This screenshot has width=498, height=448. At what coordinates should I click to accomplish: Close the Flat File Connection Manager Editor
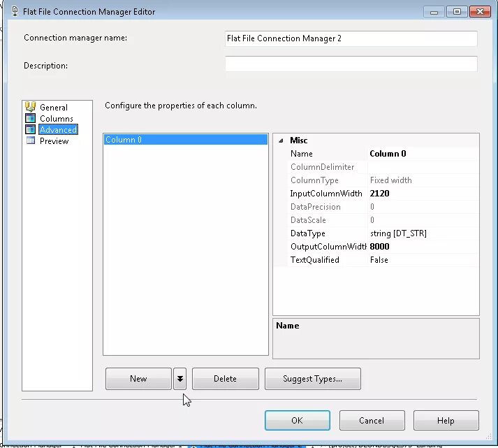tap(481, 12)
